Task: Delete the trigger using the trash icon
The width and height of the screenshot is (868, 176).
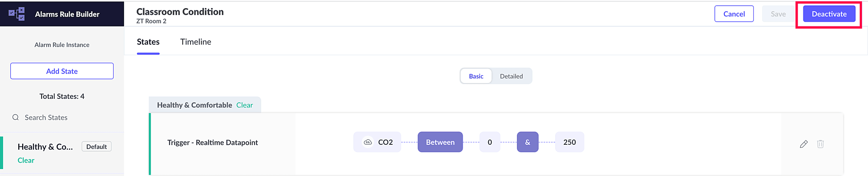Action: coord(820,144)
